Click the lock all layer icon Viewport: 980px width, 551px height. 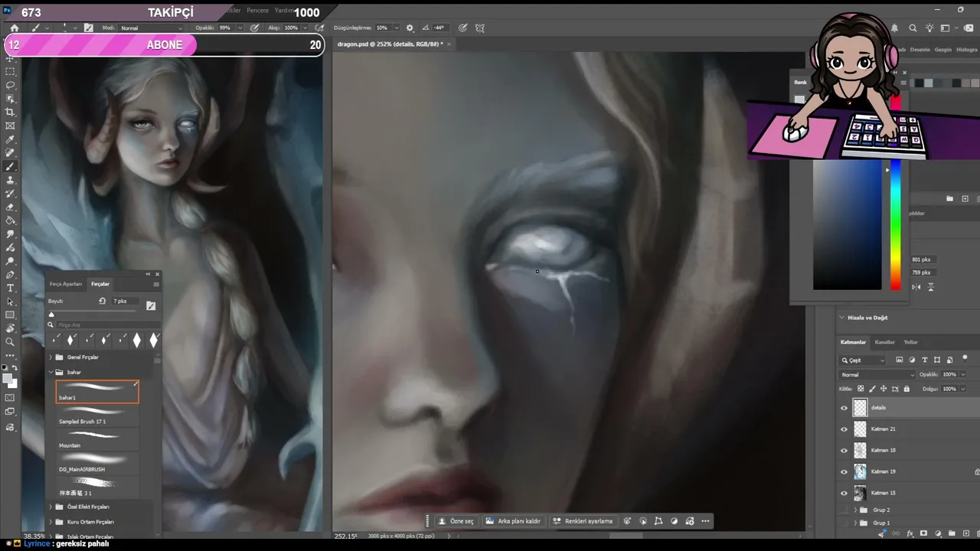click(x=907, y=389)
